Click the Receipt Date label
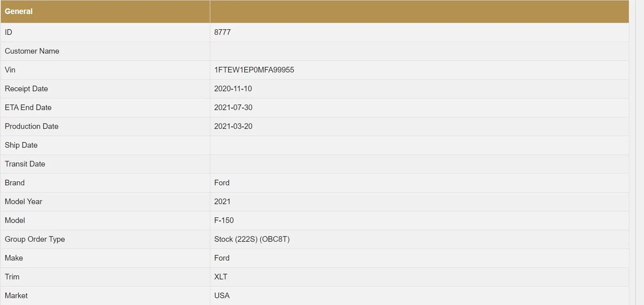644x305 pixels. coord(26,89)
